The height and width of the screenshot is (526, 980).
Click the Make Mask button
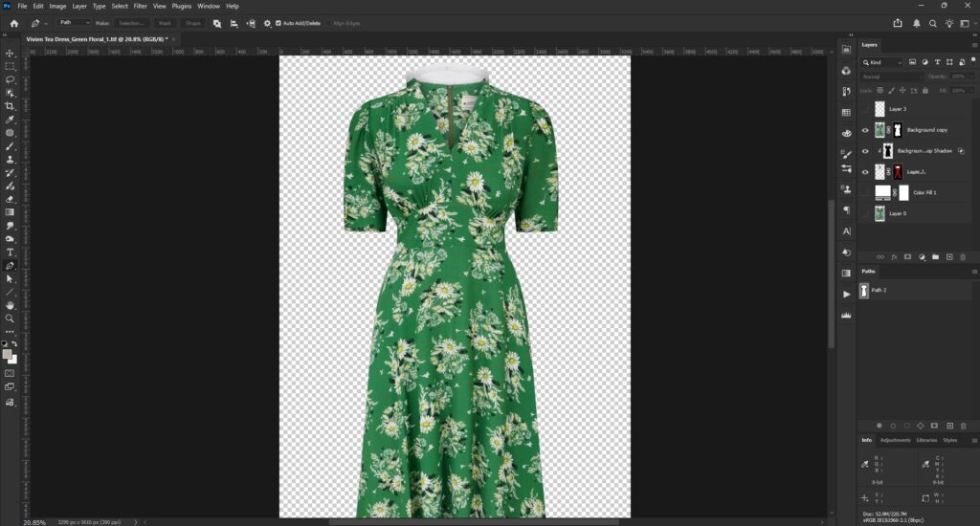pyautogui.click(x=165, y=23)
